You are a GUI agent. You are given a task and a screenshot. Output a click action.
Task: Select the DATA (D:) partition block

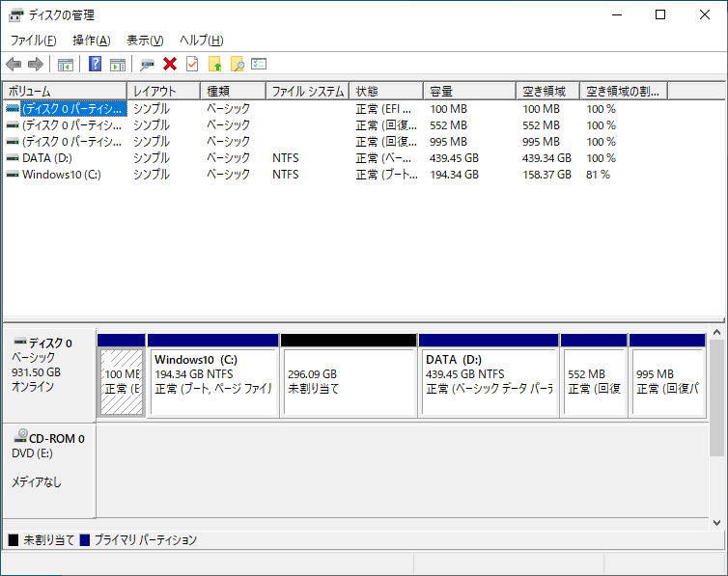click(489, 375)
